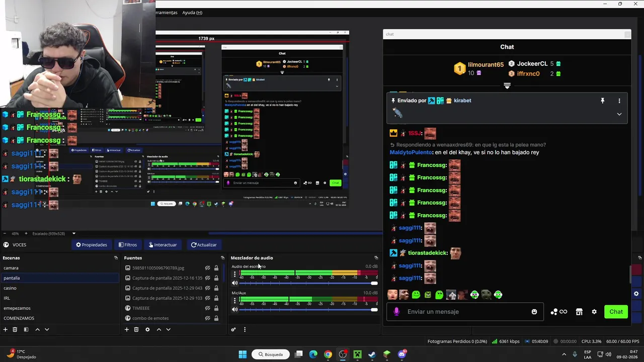
Task: Open the Escalado preview scaling dropdown
Action: pos(73,233)
